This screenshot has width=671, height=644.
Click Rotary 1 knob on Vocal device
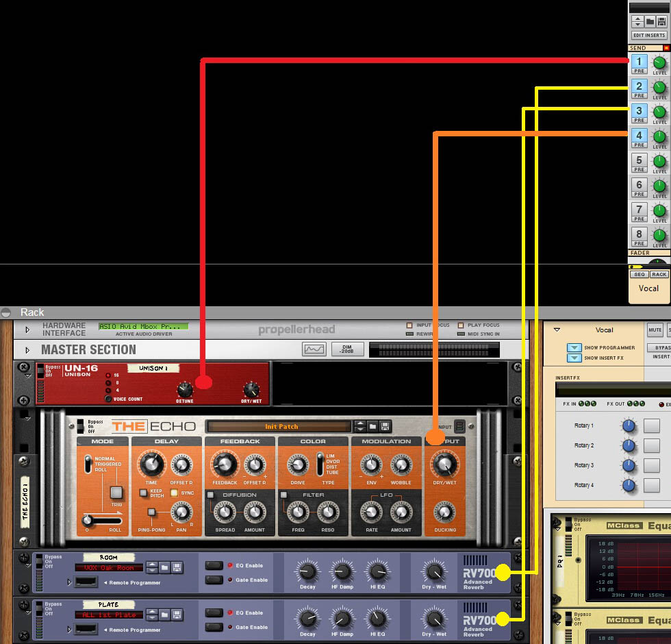(x=629, y=425)
